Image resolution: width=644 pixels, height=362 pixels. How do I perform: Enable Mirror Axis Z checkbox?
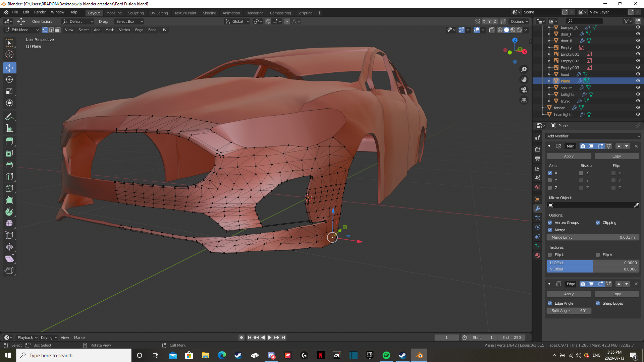point(550,188)
